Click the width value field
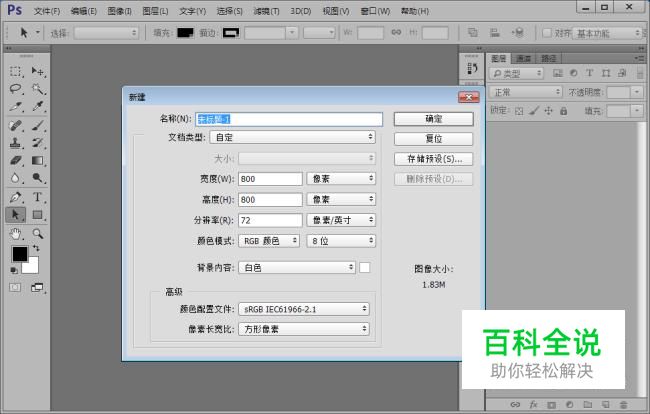 [x=270, y=179]
